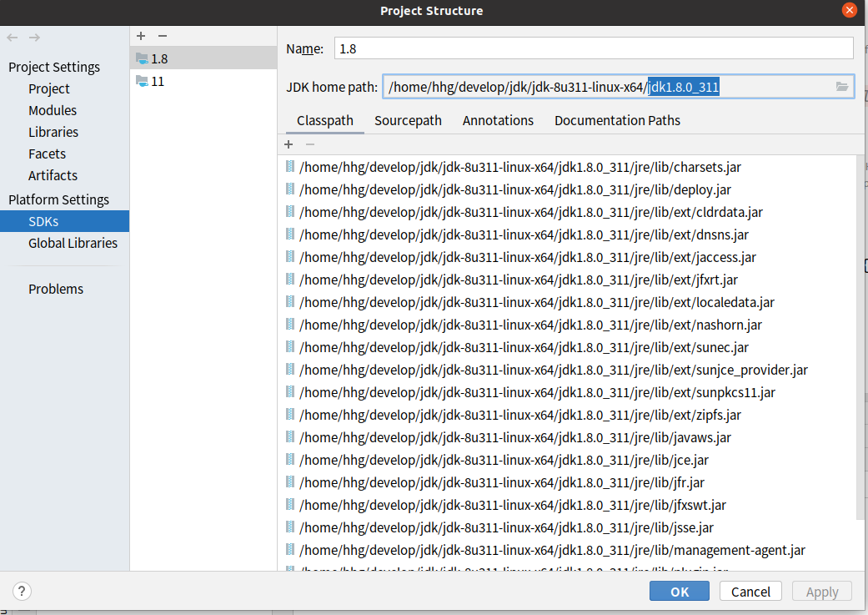Open Facets settings
Screen dimensions: 868x615
click(x=47, y=154)
